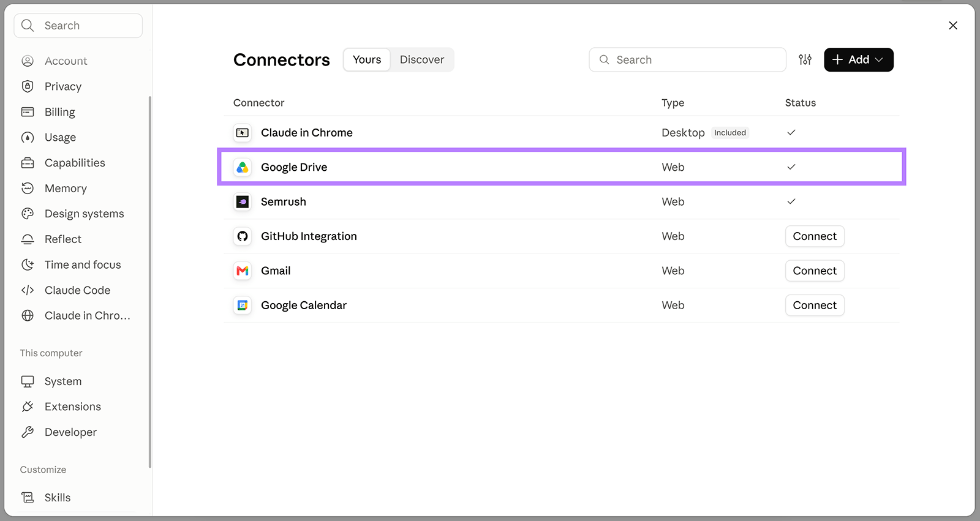Connect the GitHub Integration connector
Image resolution: width=980 pixels, height=521 pixels.
(x=815, y=236)
